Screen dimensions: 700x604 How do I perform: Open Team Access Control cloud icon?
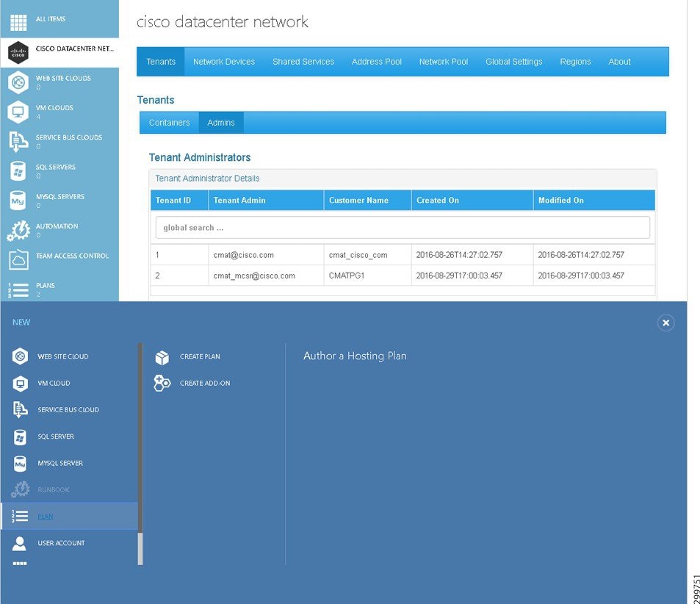(18, 260)
